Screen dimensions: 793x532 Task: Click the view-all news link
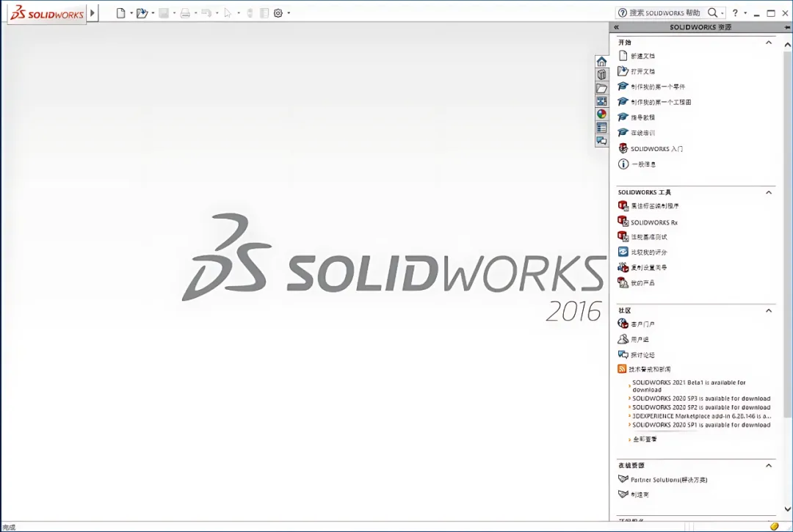[x=645, y=440]
